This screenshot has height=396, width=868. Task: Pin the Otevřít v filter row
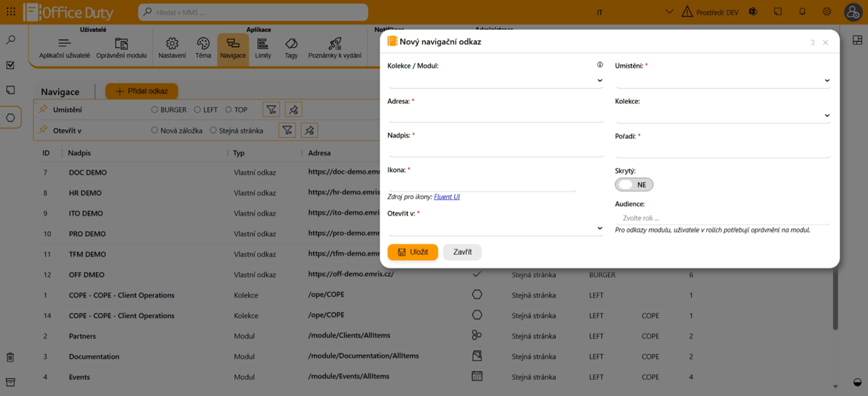pyautogui.click(x=43, y=130)
